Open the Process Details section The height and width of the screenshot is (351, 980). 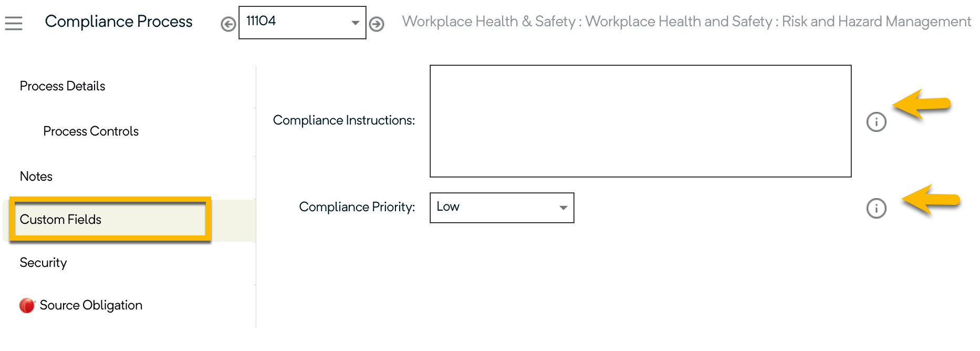point(62,86)
